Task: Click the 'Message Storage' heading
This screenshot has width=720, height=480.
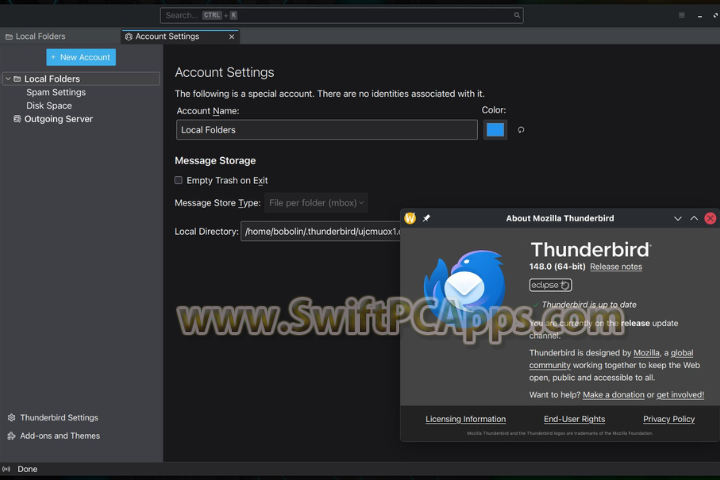Action: [x=215, y=161]
